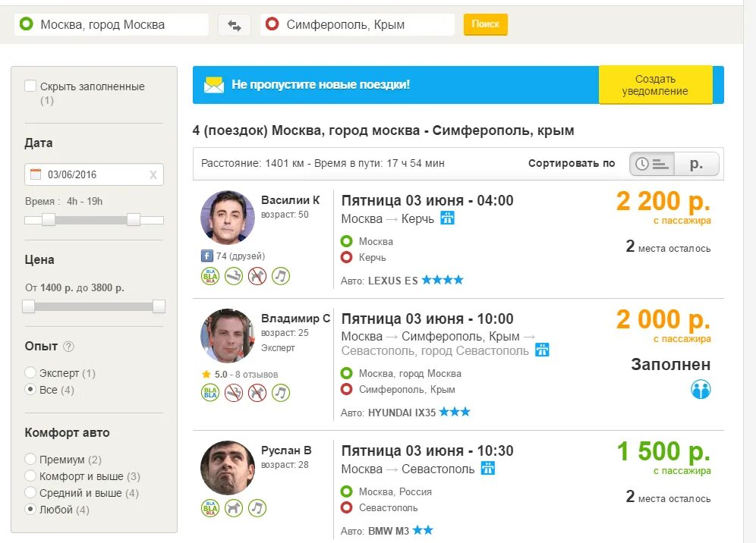Sort trips by price in rubles

(x=696, y=164)
